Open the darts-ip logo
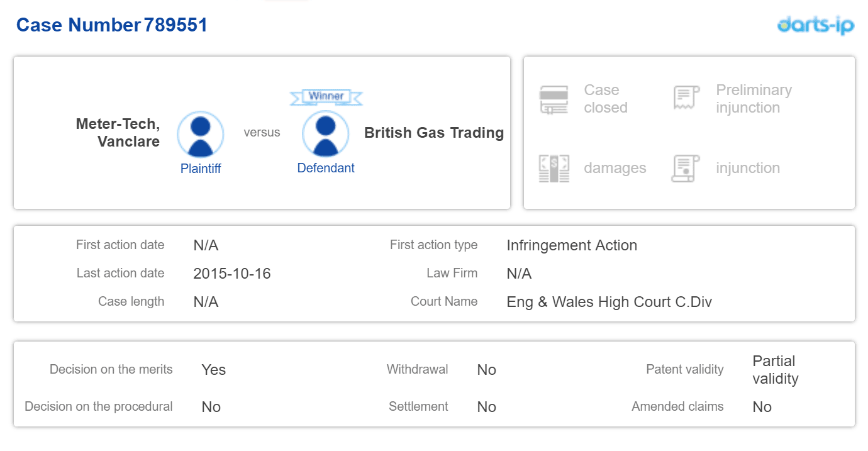 point(816,25)
